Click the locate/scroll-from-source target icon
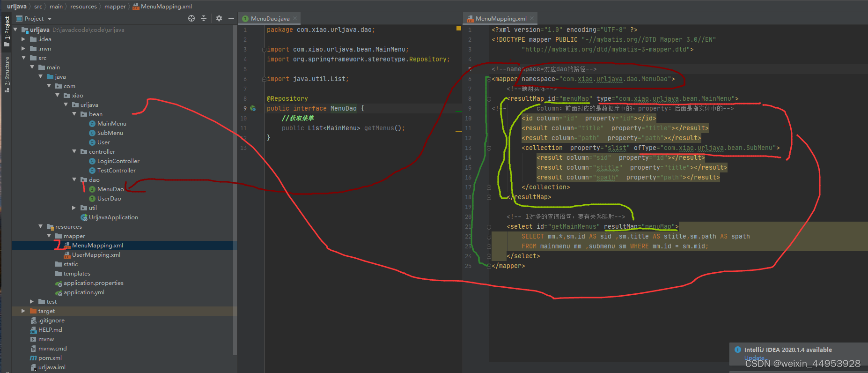This screenshot has width=868, height=373. [x=191, y=18]
